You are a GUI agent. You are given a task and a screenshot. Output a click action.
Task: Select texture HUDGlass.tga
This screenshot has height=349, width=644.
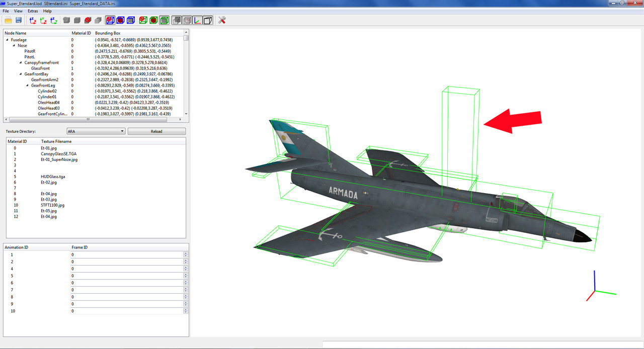[x=53, y=177]
